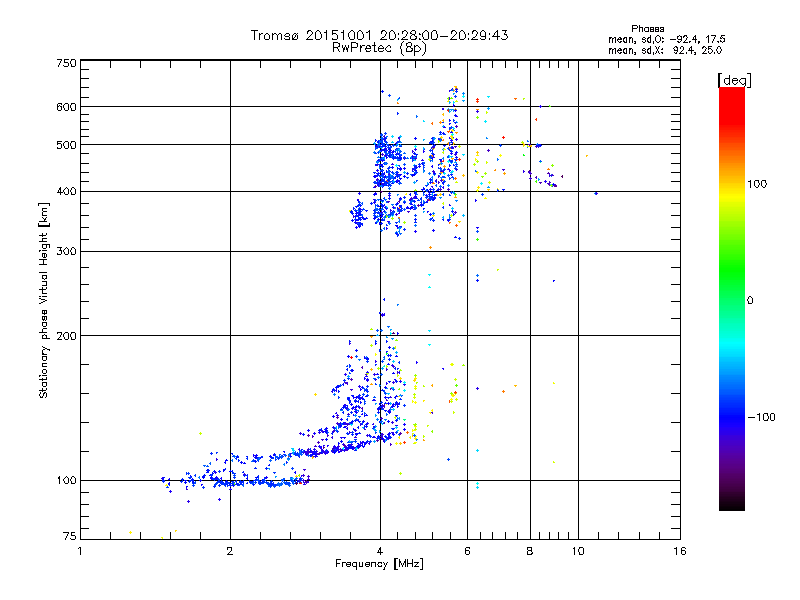The height and width of the screenshot is (600, 800).
Task: Click the colorbar label '100'
Action: [x=757, y=184]
